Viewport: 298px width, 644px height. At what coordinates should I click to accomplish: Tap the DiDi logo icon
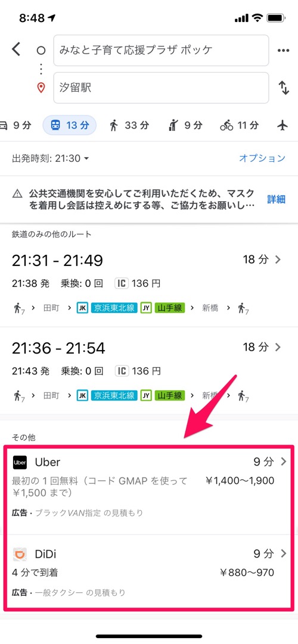pos(20,555)
